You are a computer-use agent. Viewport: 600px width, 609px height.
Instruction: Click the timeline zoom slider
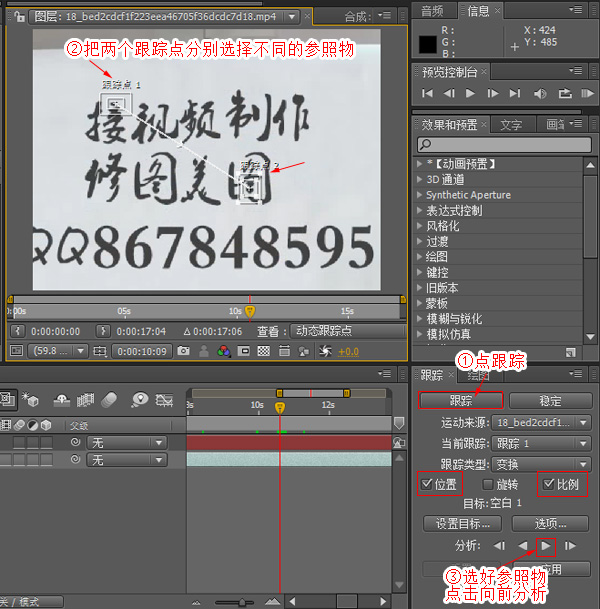(242, 602)
